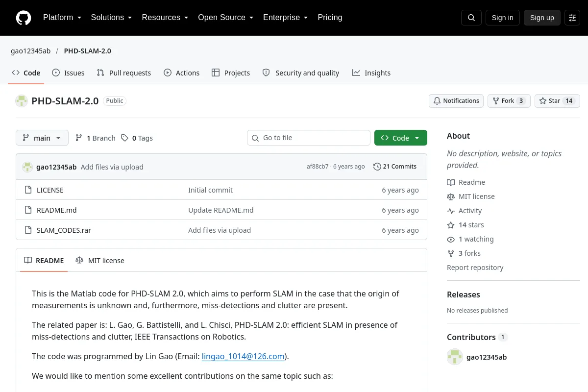
Task: Switch to the Issues tab
Action: (68, 73)
